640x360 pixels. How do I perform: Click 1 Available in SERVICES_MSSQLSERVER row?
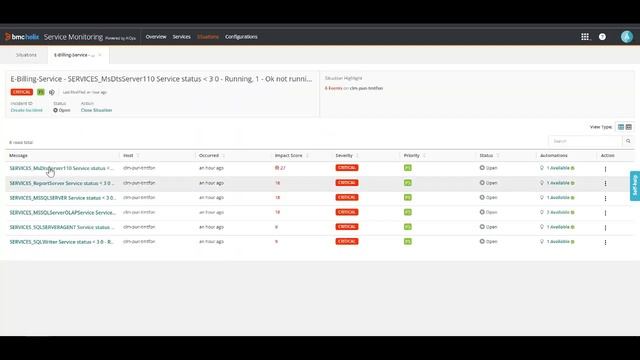coord(558,198)
